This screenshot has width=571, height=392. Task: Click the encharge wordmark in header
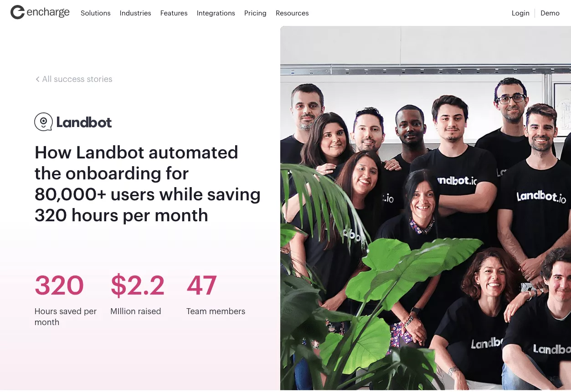[x=48, y=13]
